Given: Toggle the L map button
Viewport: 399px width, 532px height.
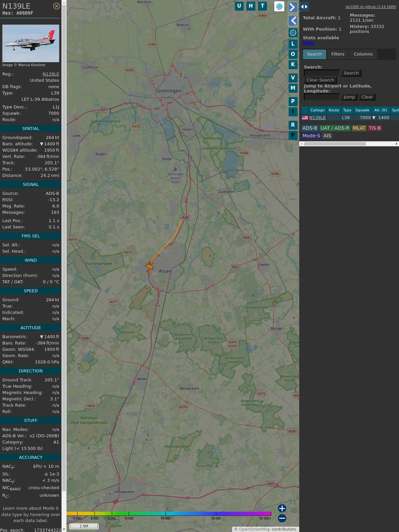Looking at the screenshot, I should [x=293, y=44].
